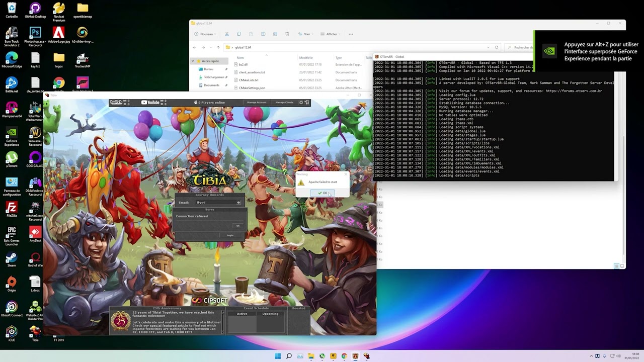644x362 pixels.
Task: Click the 25th Anniversary news badge
Action: pos(120,321)
